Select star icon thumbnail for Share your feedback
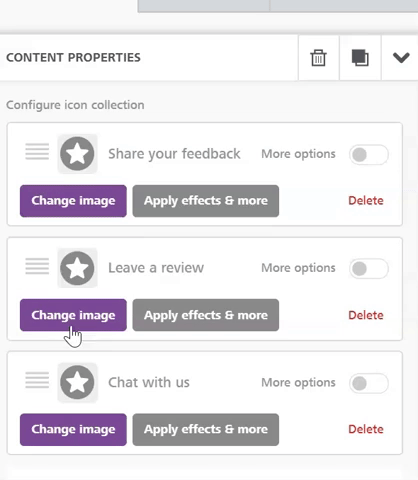Image resolution: width=418 pixels, height=480 pixels. coord(77,154)
